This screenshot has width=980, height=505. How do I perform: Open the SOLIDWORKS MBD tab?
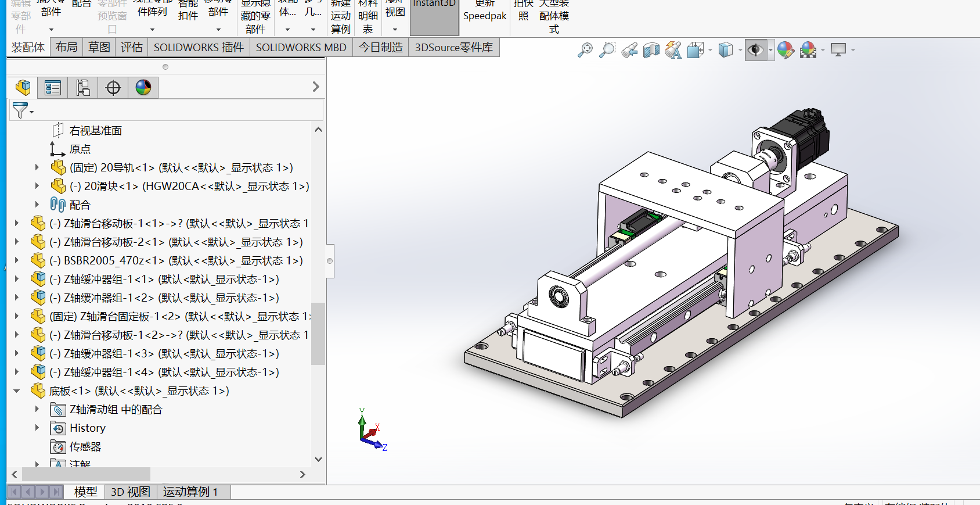(301, 47)
